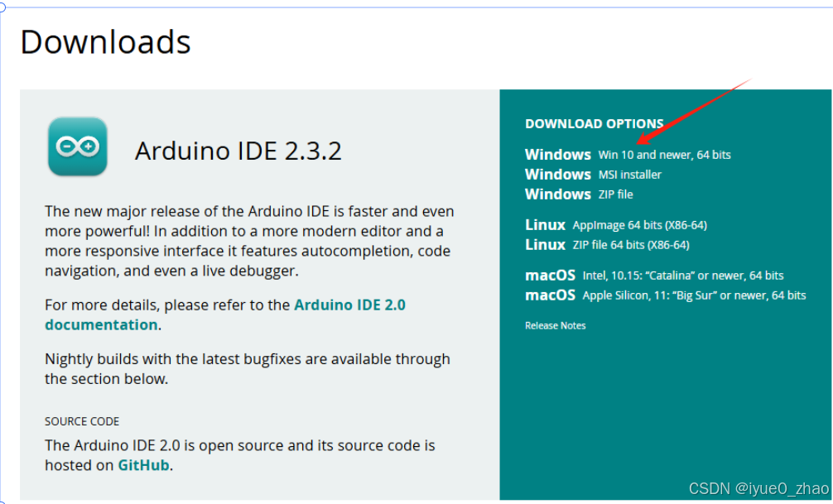Viewport: 833px width, 504px height.
Task: Download the Windows MSI installer
Action: [593, 174]
